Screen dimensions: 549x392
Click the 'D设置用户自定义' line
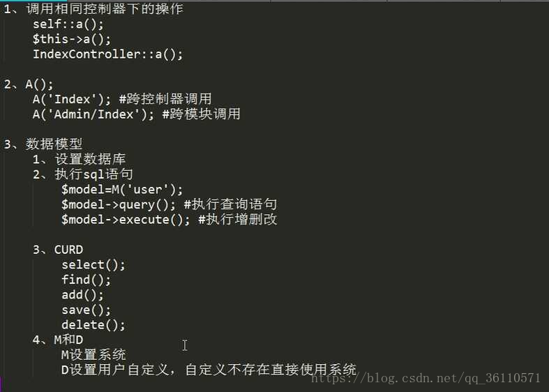click(x=209, y=370)
